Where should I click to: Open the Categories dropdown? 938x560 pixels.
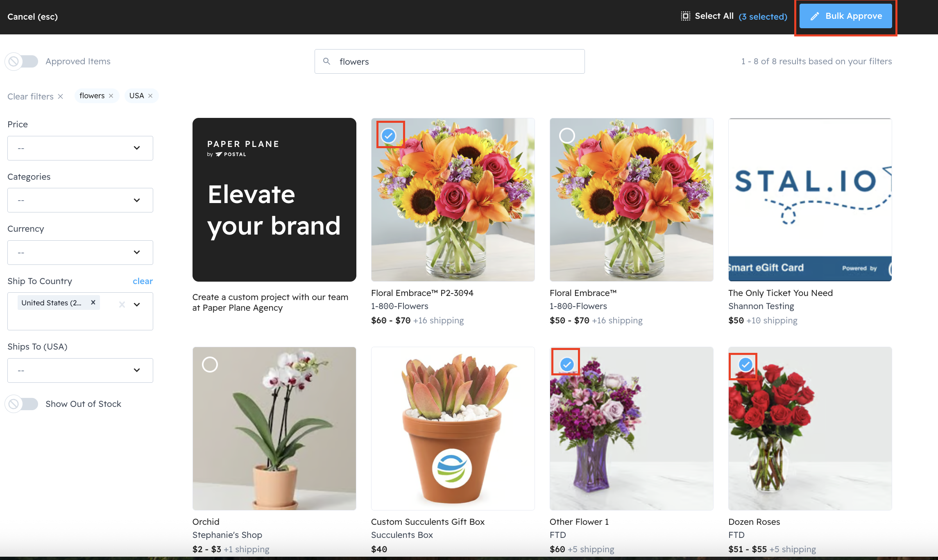click(x=80, y=200)
